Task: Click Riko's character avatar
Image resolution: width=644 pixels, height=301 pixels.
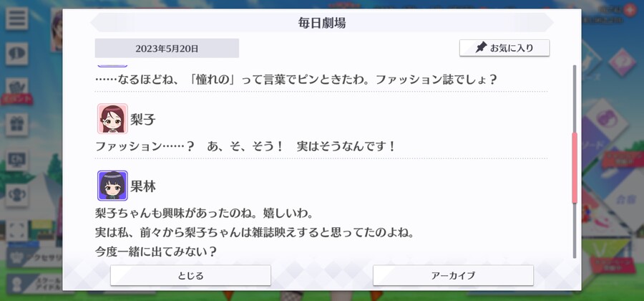Action: (112, 119)
